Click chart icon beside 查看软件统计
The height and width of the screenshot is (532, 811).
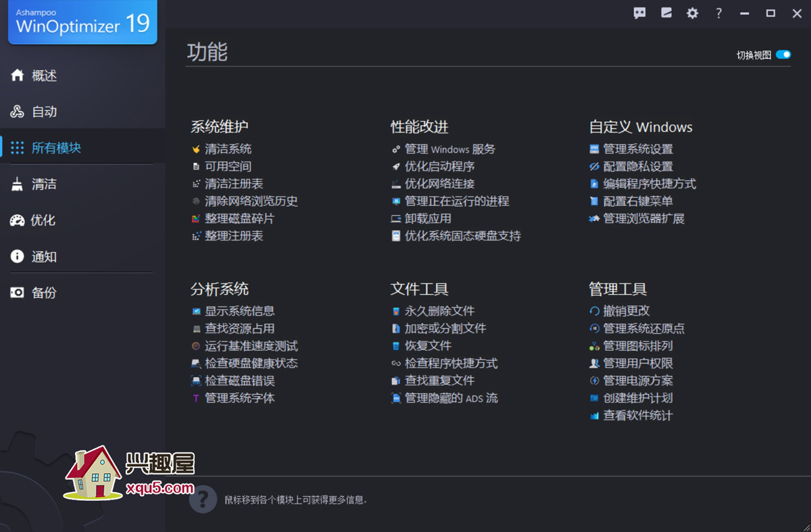point(594,416)
